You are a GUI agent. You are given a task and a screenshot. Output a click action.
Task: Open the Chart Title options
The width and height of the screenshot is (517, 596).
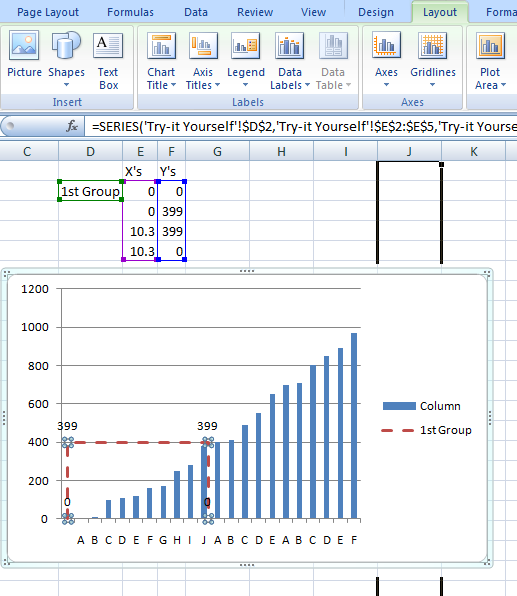[x=161, y=62]
